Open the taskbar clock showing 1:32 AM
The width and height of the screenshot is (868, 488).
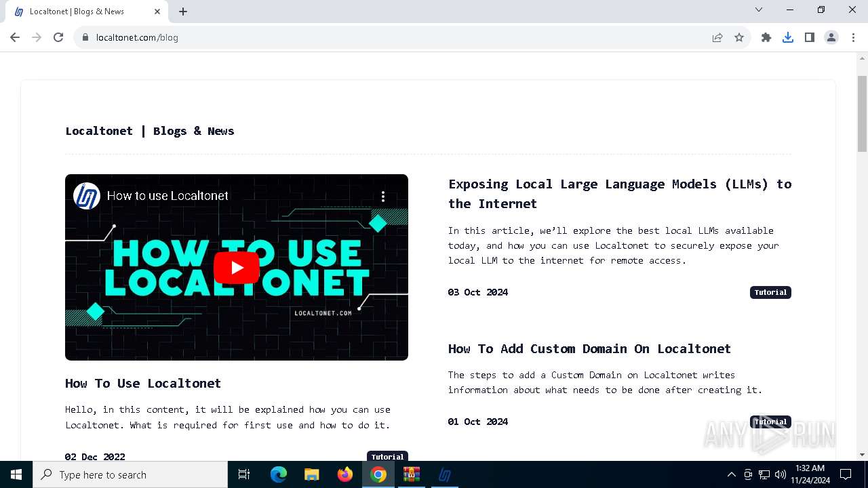pos(810,474)
